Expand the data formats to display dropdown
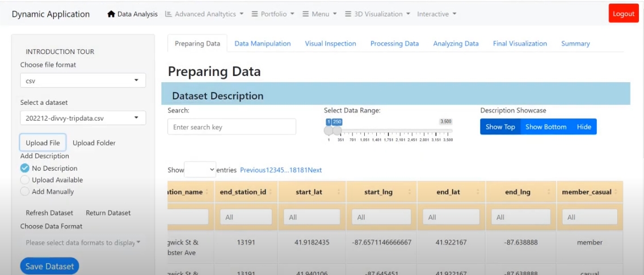Image resolution: width=644 pixels, height=275 pixels. pos(83,243)
